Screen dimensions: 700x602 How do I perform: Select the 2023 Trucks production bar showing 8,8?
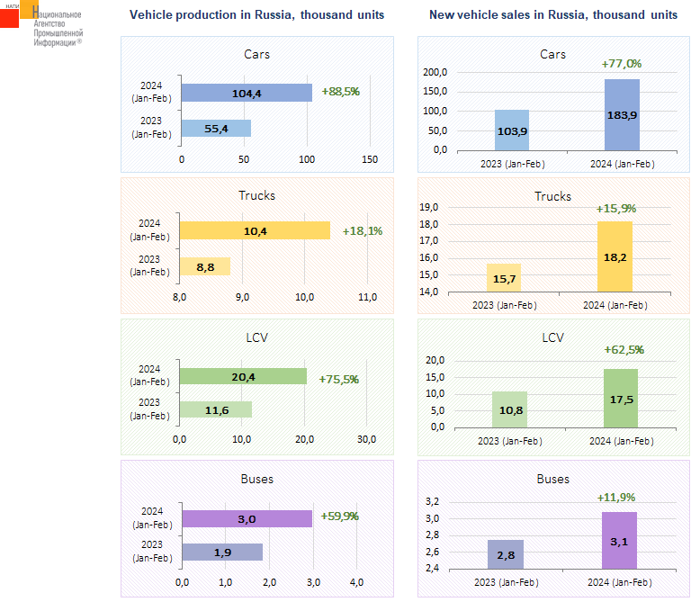[205, 266]
